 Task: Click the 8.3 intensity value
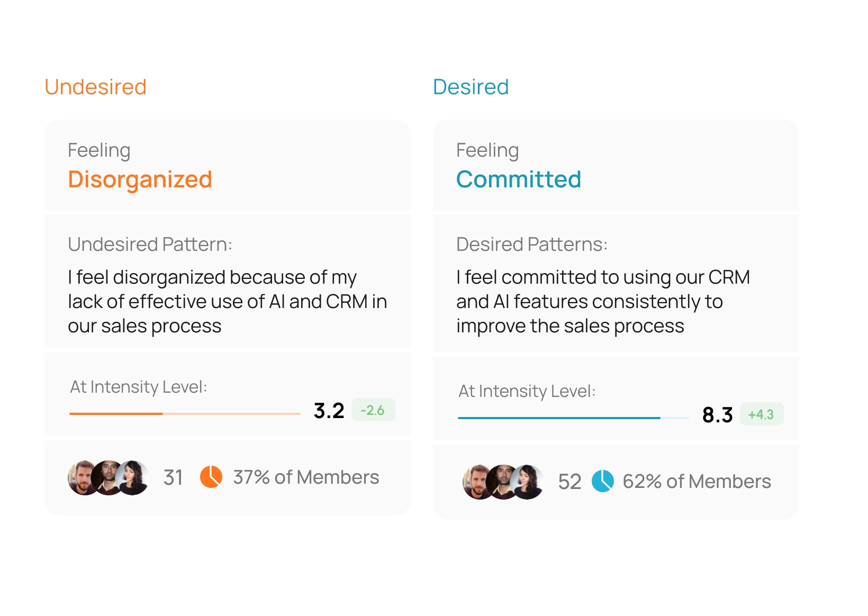[717, 415]
